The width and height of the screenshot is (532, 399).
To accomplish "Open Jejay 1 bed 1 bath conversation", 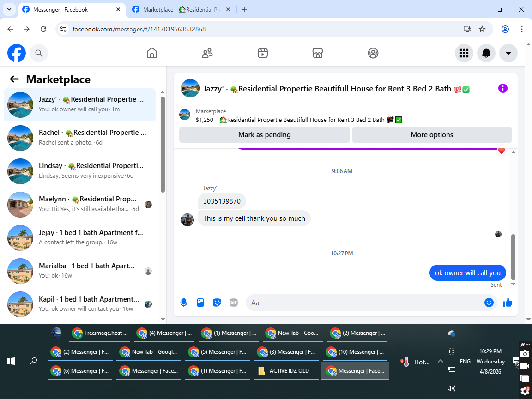I will point(79,237).
